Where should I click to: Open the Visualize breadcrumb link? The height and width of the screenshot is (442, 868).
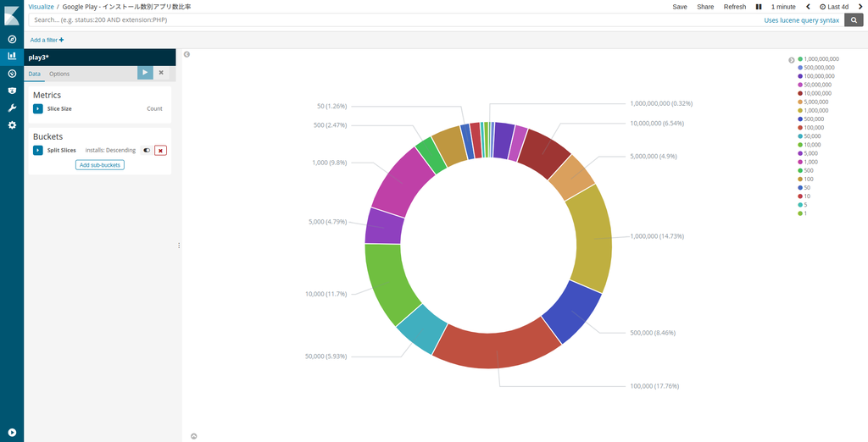(x=41, y=7)
